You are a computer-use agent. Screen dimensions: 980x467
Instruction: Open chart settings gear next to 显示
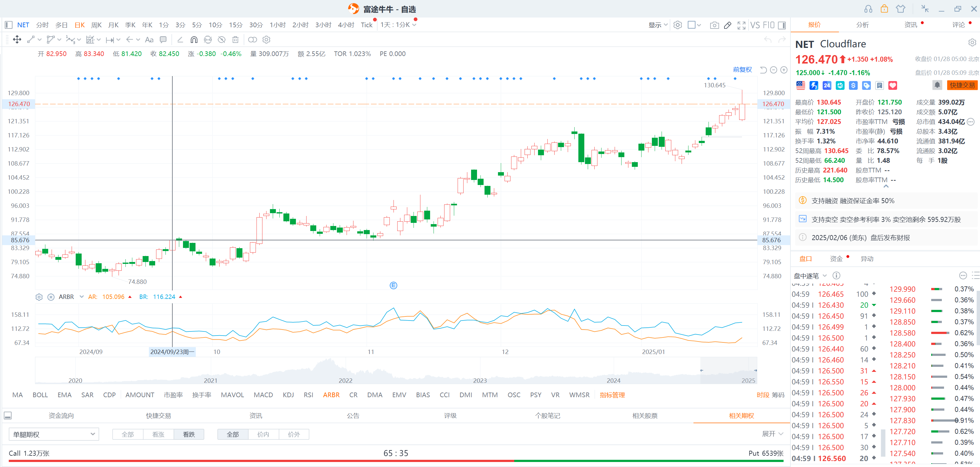(678, 25)
